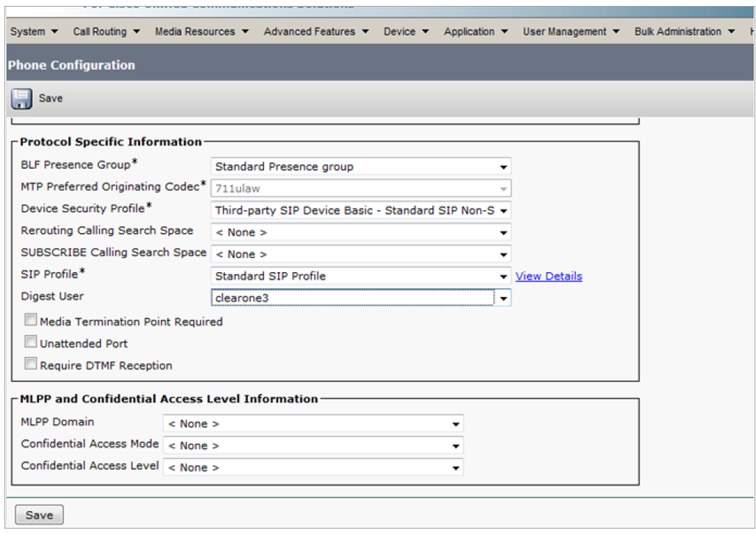The image size is (756, 536).
Task: Click MLPP and Confidential Access Level heading
Action: [169, 399]
